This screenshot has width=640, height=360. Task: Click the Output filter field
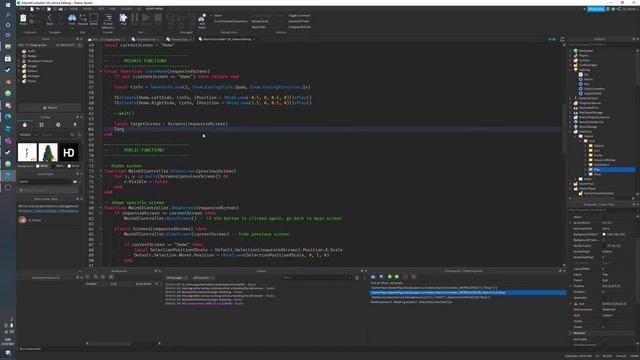(317, 278)
